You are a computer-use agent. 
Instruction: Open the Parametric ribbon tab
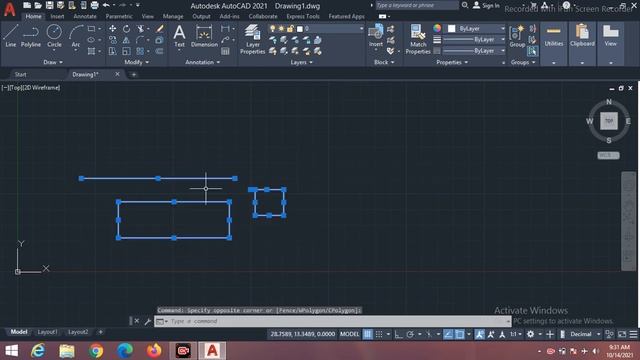[x=119, y=16]
